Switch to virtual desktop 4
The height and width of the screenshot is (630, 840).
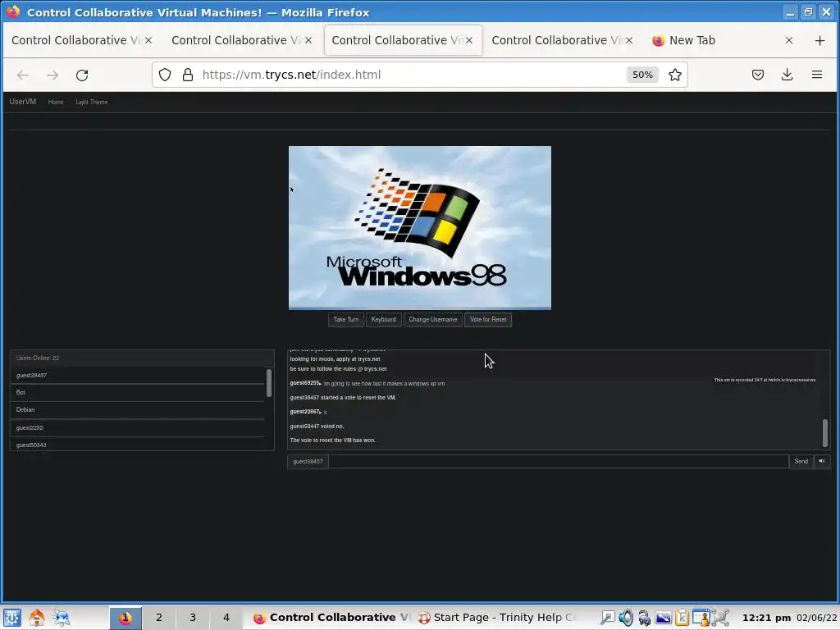226,618
